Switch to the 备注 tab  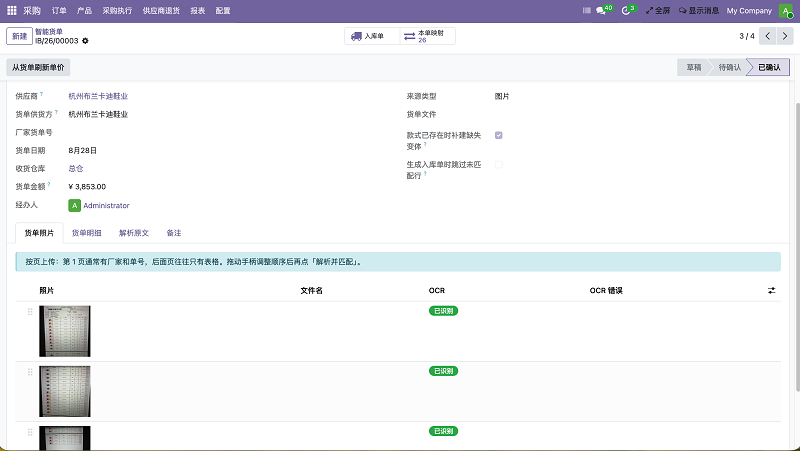tap(174, 233)
